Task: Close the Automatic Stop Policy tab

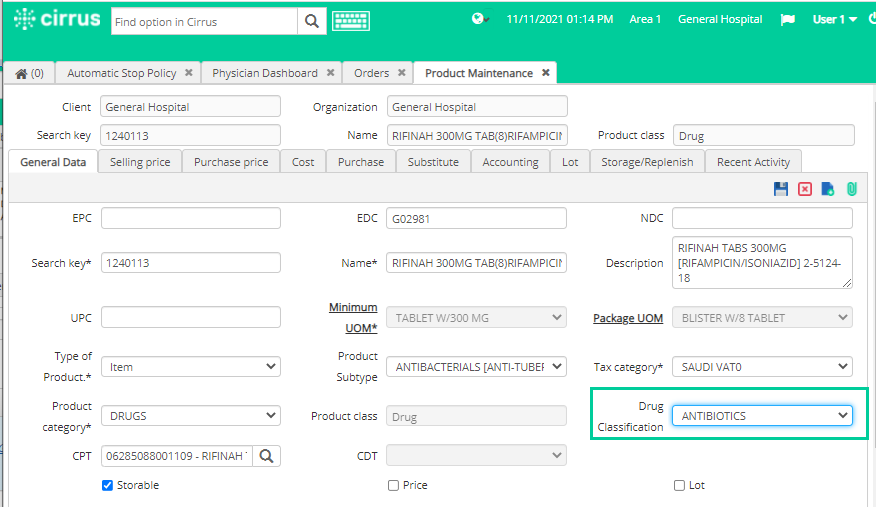Action: click(189, 73)
